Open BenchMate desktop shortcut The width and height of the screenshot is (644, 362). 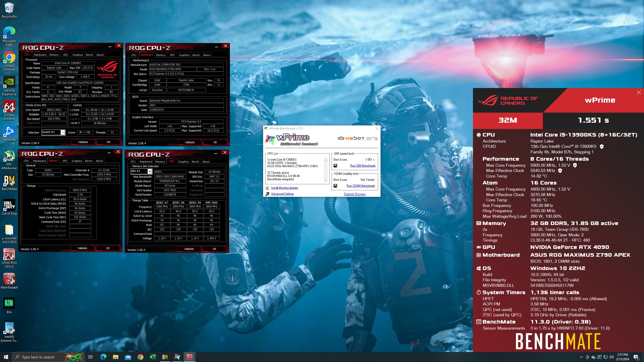(9, 183)
